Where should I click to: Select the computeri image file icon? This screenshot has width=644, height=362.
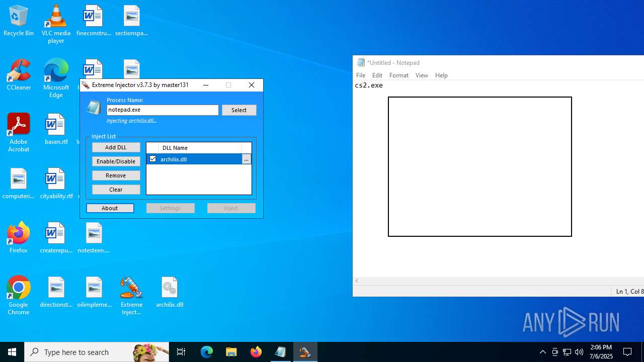[x=19, y=184]
